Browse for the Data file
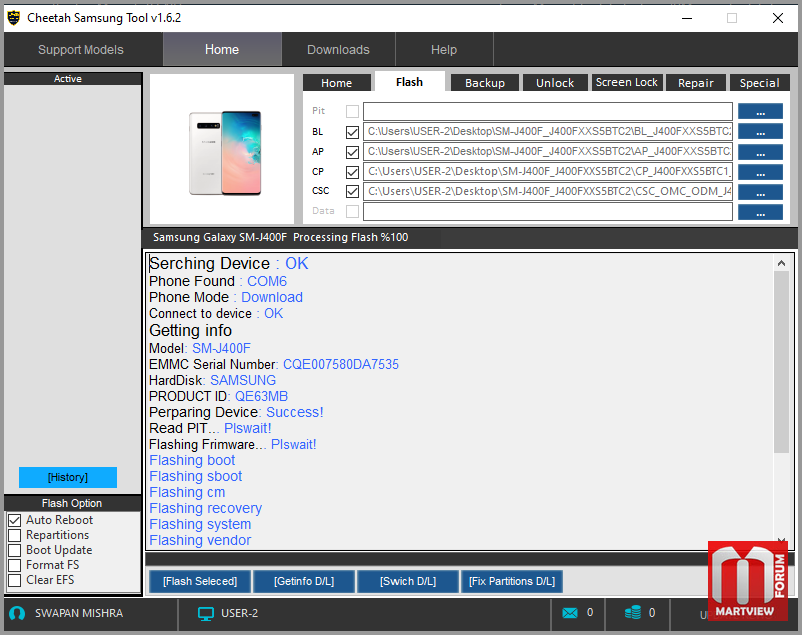Image resolution: width=802 pixels, height=635 pixels. 760,212
